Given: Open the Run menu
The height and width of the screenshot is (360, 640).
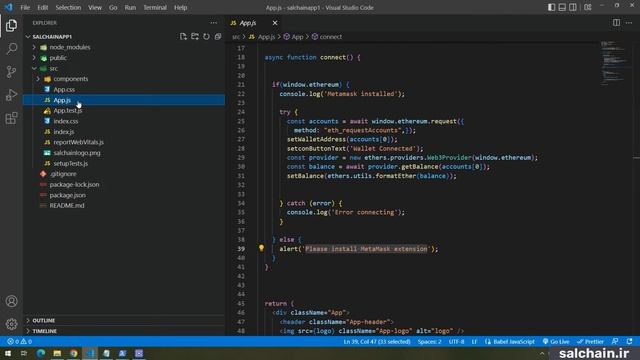Looking at the screenshot, I should [130, 7].
